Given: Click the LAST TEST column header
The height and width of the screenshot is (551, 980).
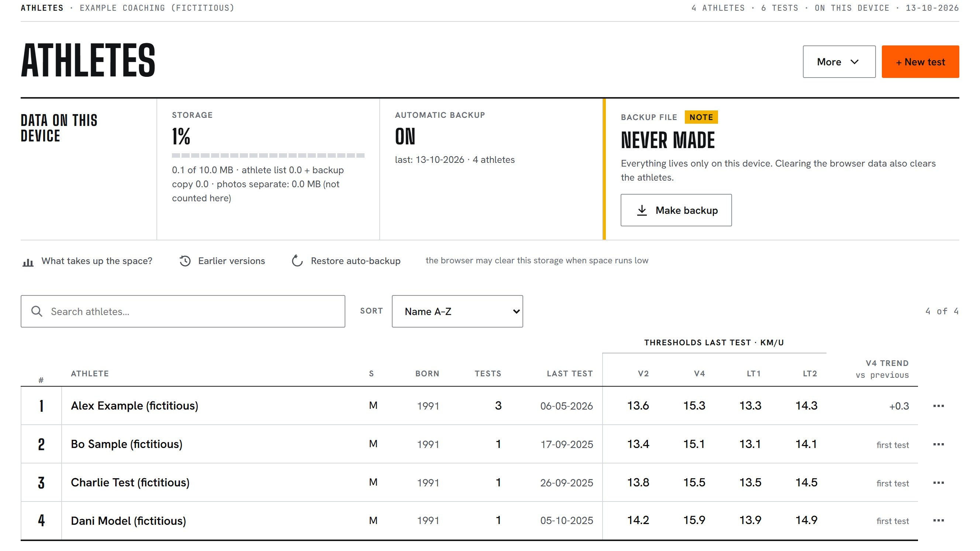Looking at the screenshot, I should (x=570, y=374).
